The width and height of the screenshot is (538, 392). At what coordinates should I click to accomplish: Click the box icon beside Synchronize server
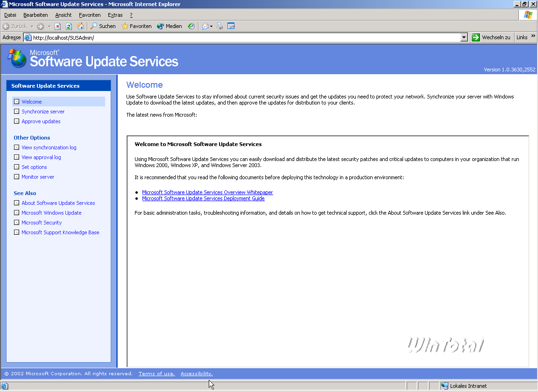16,112
